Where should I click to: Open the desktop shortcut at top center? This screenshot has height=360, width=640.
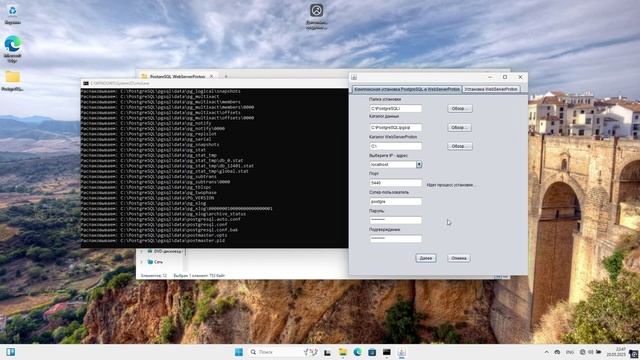(316, 16)
